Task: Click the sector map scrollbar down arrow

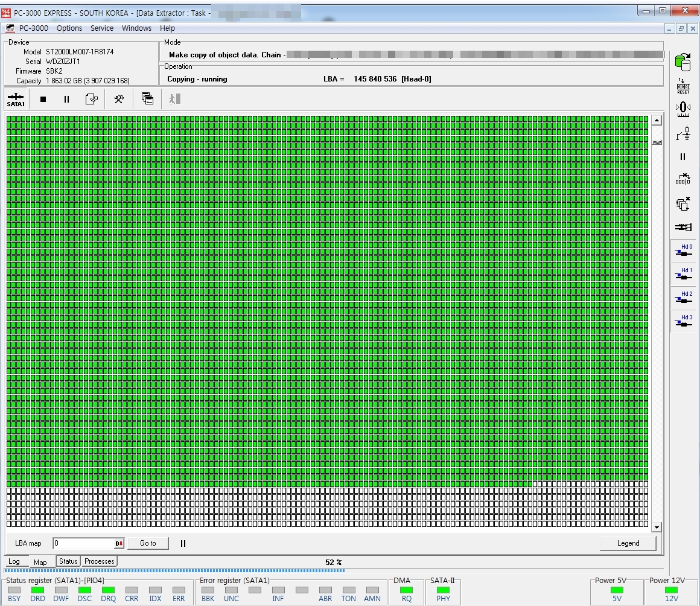Action: click(657, 527)
